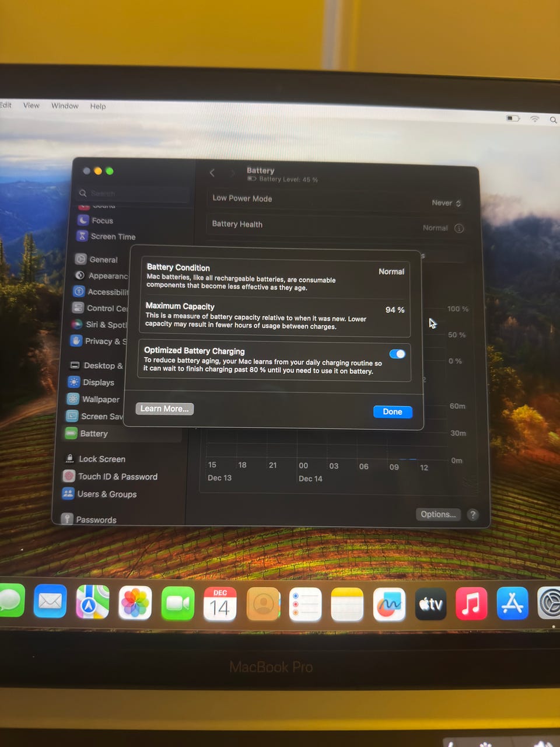
Task: Select General in settings sidebar
Action: 97,259
